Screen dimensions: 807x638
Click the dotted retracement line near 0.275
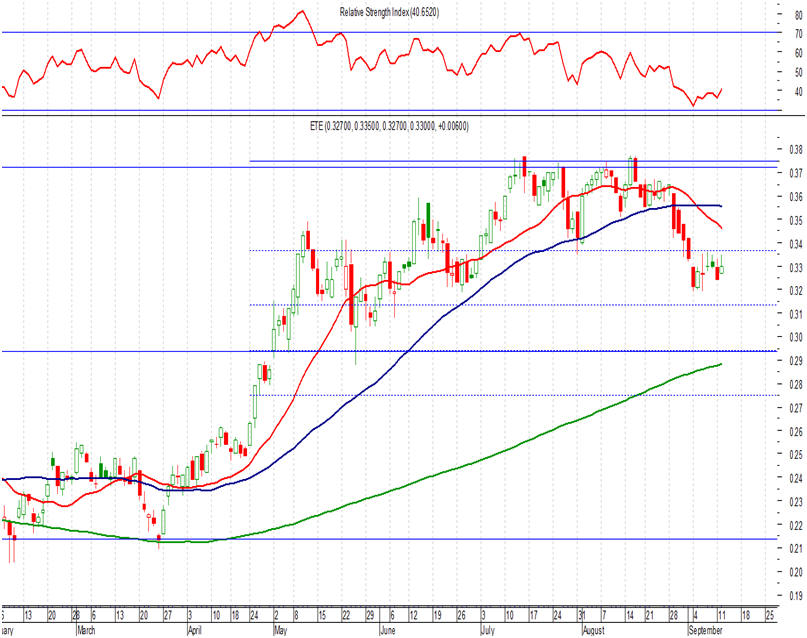[x=515, y=395]
